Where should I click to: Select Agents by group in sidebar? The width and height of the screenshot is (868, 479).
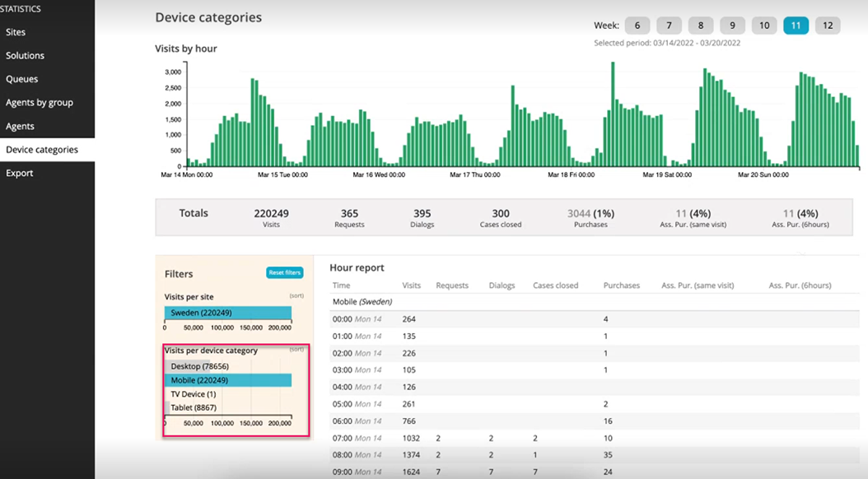[40, 103]
